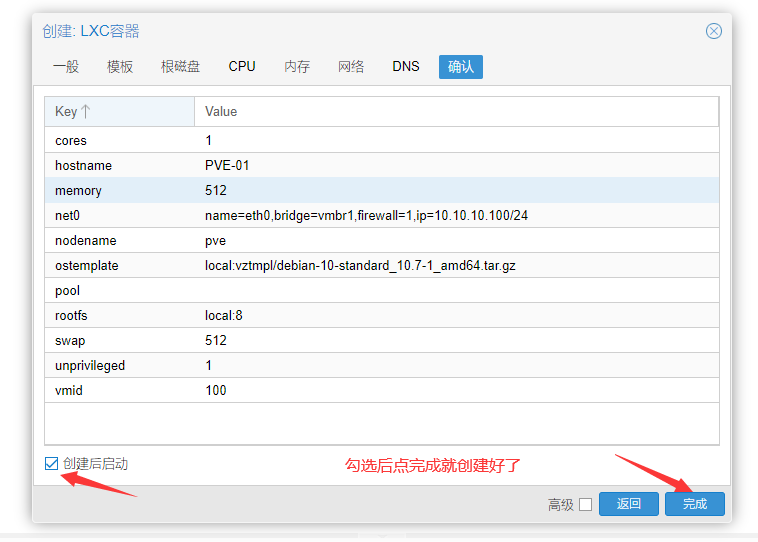Select the net0 configuration row
Image resolution: width=758 pixels, height=542 pixels.
click(381, 215)
